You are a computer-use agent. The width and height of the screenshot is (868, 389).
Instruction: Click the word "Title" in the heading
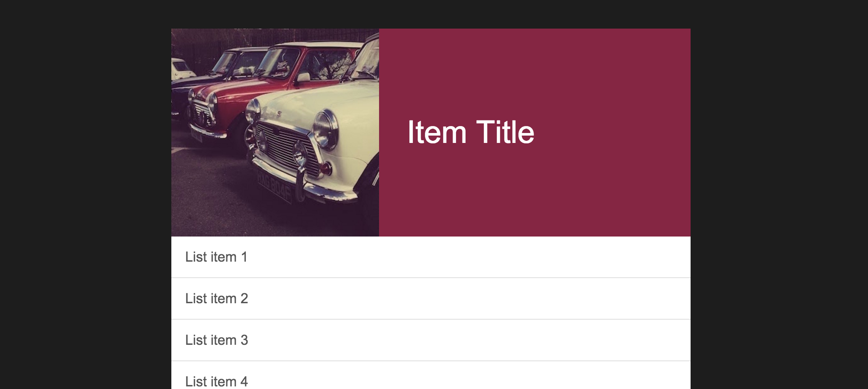click(505, 133)
